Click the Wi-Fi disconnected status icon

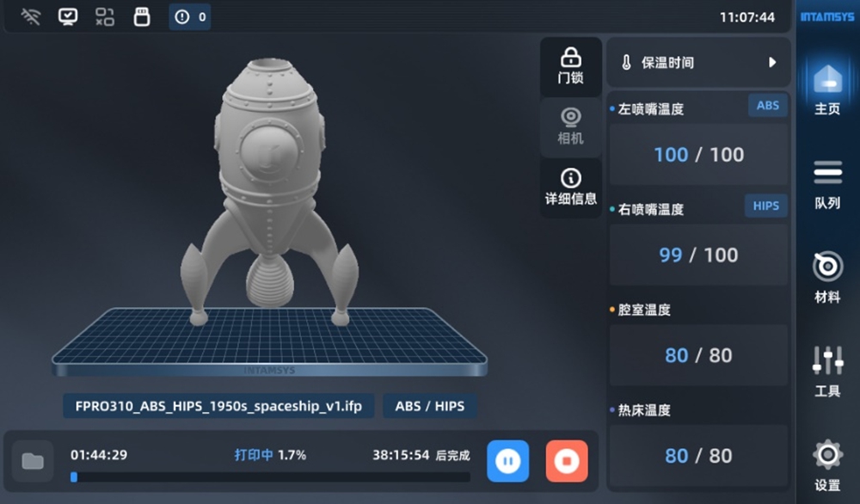31,17
